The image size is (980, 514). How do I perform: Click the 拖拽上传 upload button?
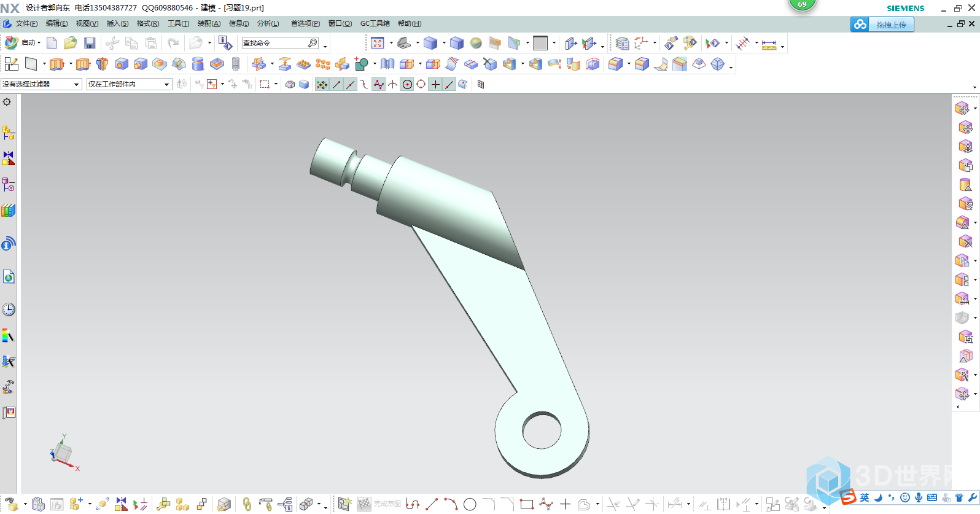(882, 25)
